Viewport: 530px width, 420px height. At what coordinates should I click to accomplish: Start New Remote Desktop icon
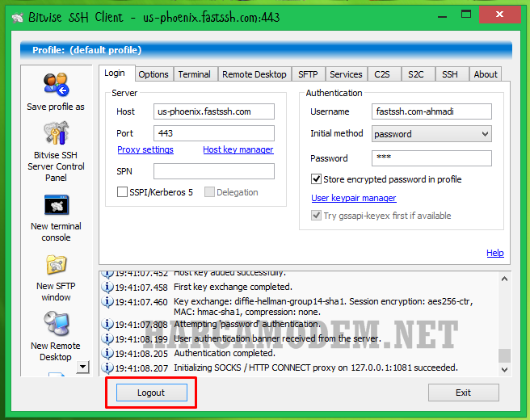tap(57, 324)
